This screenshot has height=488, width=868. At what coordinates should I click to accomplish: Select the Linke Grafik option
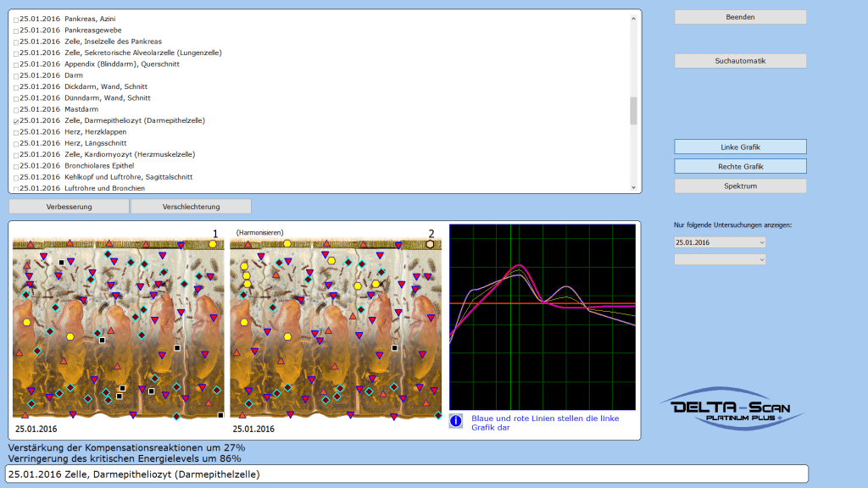pyautogui.click(x=740, y=147)
